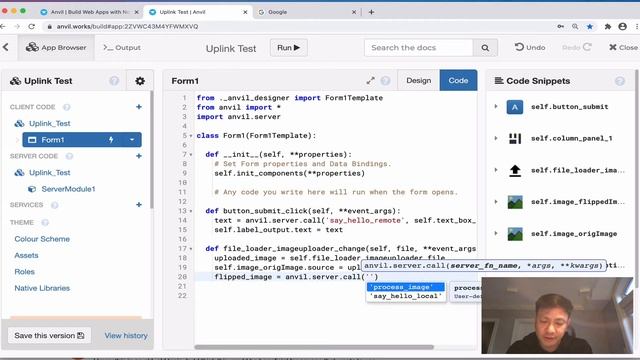The height and width of the screenshot is (360, 640).
Task: Open the Output tab
Action: coord(122,47)
